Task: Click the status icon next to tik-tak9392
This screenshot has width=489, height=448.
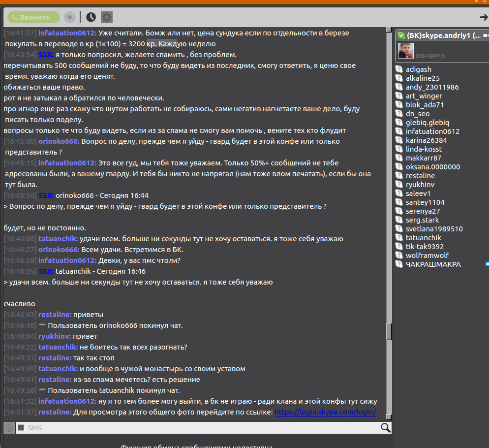Action: (399, 246)
